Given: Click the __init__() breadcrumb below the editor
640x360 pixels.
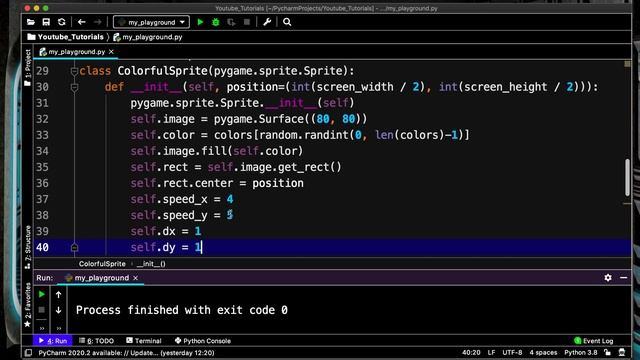Looking at the screenshot, I should click(151, 264).
